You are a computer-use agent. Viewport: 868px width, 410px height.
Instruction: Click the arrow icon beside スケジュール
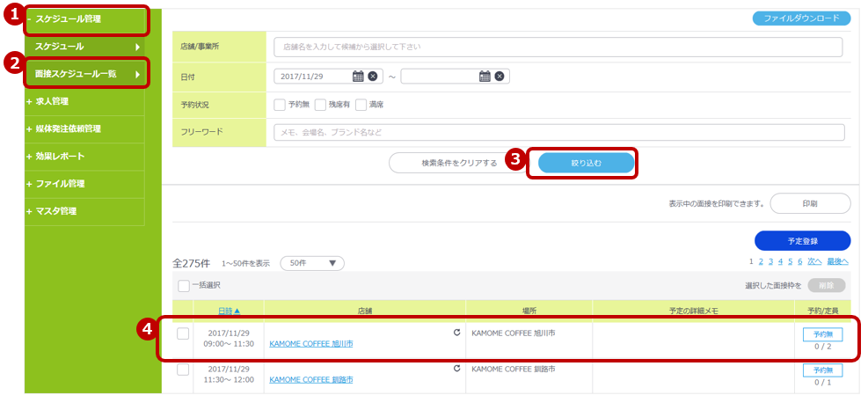[137, 47]
